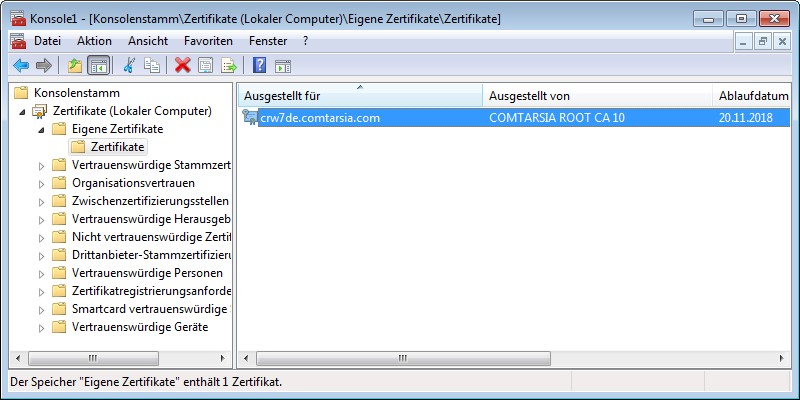Click the list pane scroll left arrow

coord(246,358)
